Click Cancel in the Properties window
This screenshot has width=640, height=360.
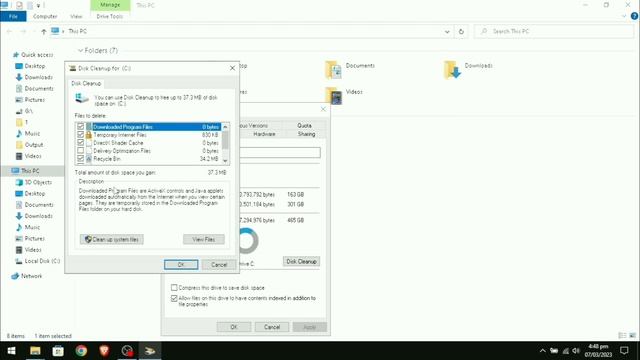pyautogui.click(x=272, y=327)
